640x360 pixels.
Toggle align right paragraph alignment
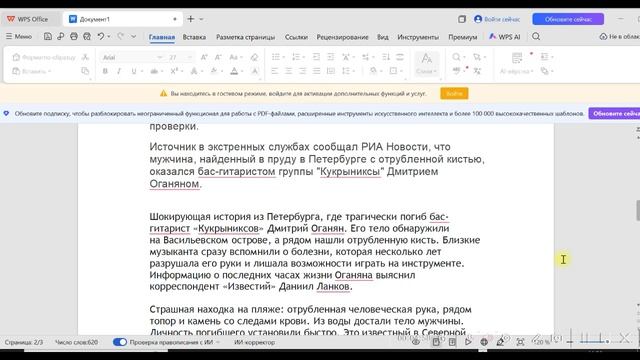coord(302,71)
